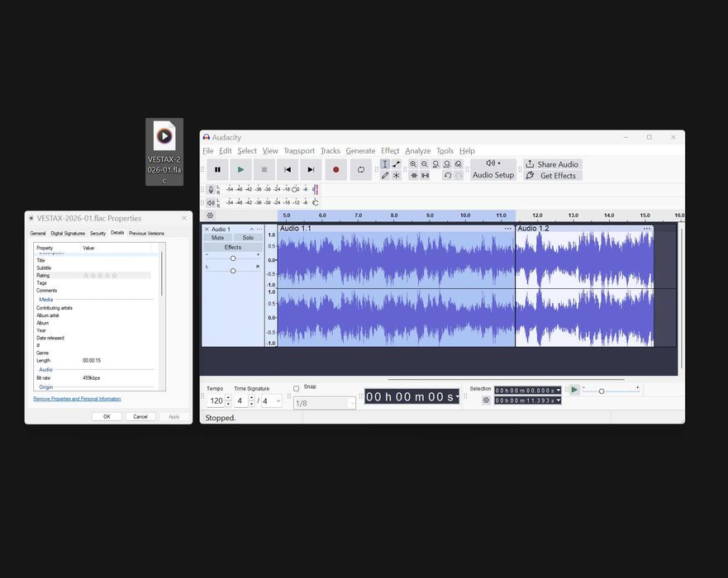This screenshot has width=728, height=578.
Task: Click the Undo arrow icon
Action: pyautogui.click(x=447, y=175)
